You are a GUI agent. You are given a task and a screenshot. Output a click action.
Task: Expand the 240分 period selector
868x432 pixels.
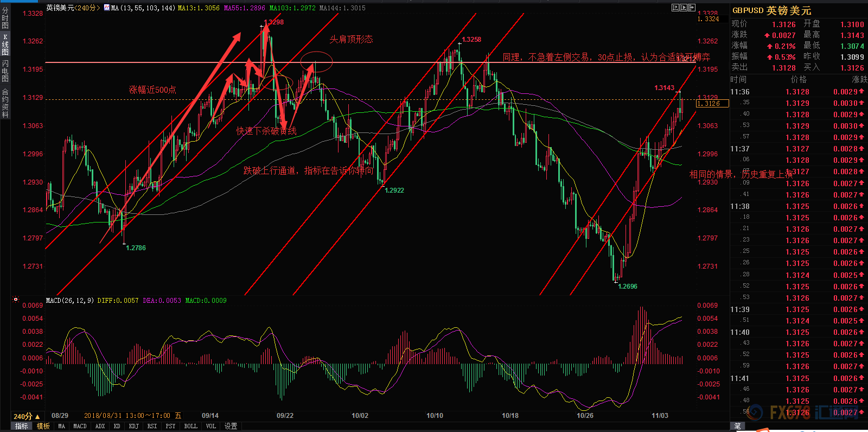(27, 416)
